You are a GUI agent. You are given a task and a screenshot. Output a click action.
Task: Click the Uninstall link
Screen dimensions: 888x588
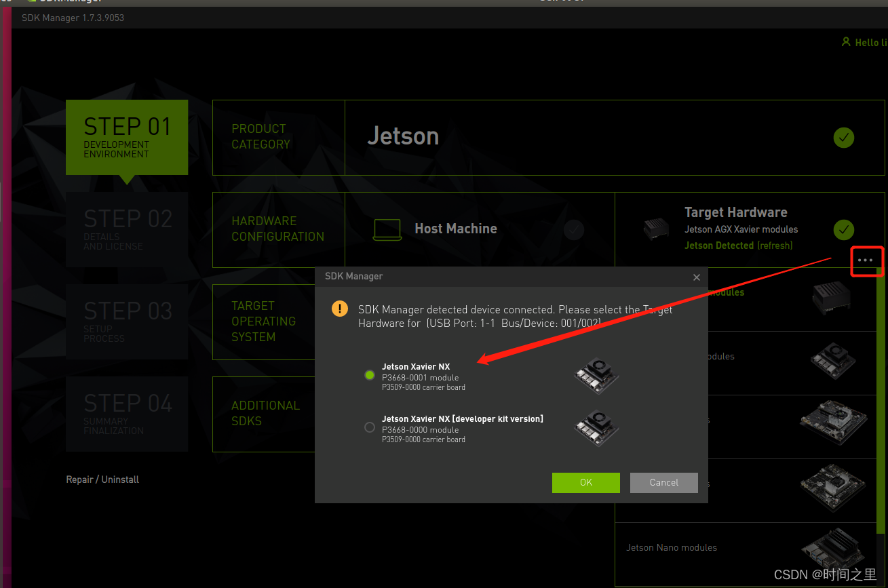tap(120, 479)
